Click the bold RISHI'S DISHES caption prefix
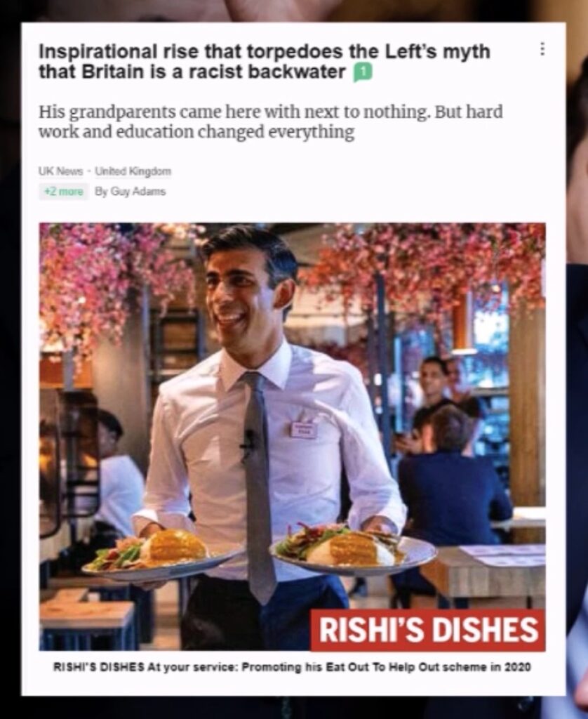 [100, 667]
